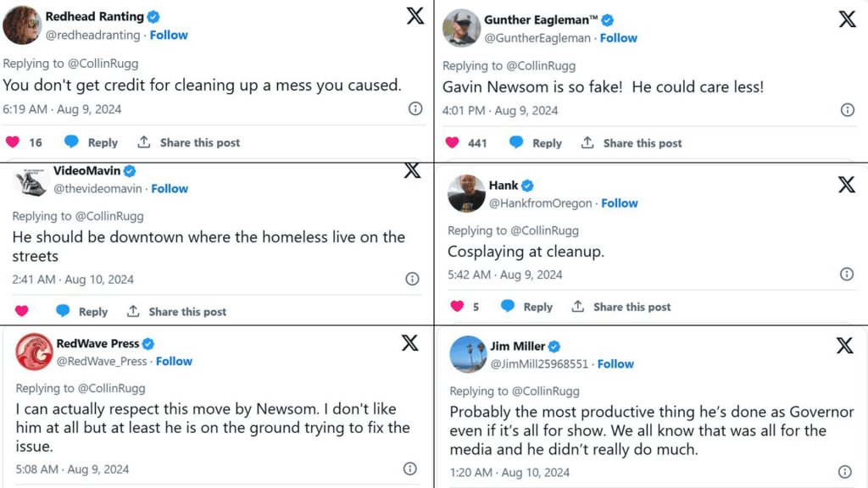Image resolution: width=868 pixels, height=488 pixels.
Task: Open info icon on Jim Miller's post
Action: pyautogui.click(x=845, y=472)
